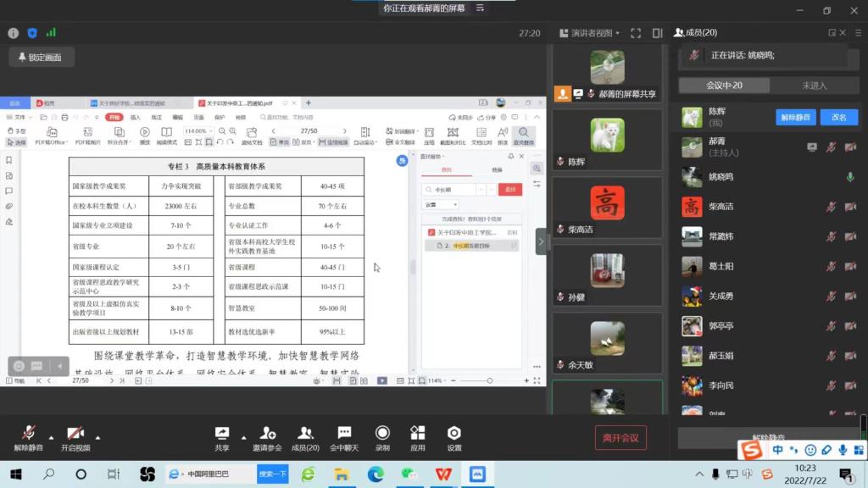This screenshot has width=868, height=488.
Task: Click the network signal strength icon
Action: (x=51, y=33)
